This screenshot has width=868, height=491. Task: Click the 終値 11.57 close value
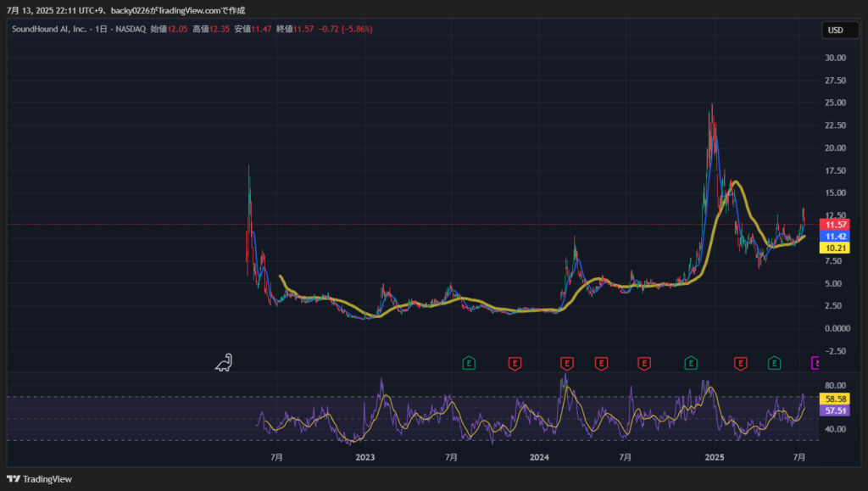coord(295,29)
